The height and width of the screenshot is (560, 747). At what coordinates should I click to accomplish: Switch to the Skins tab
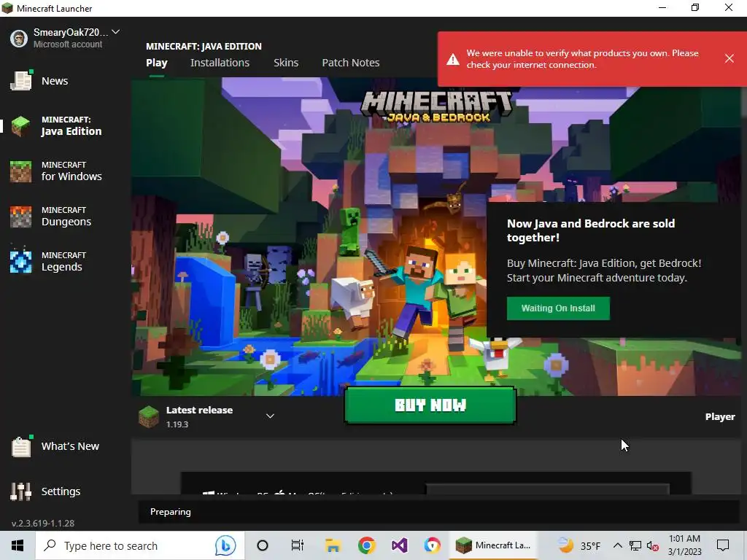click(x=286, y=63)
